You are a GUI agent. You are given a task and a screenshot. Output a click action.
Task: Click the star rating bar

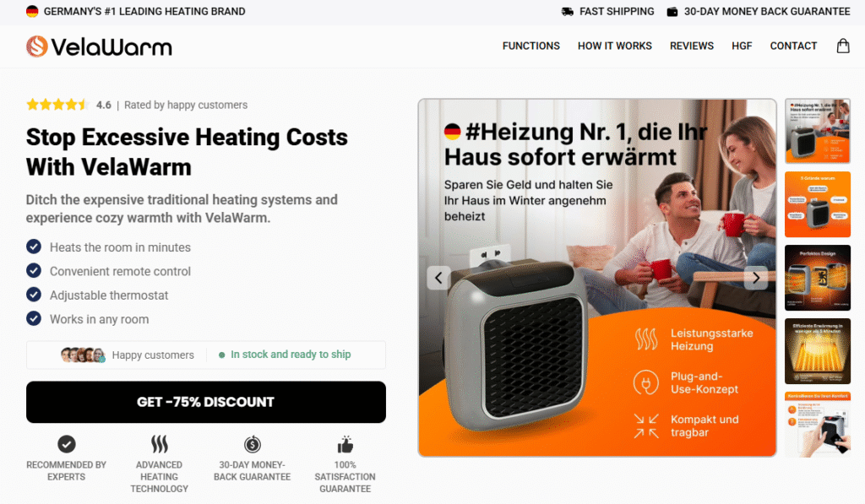click(57, 104)
